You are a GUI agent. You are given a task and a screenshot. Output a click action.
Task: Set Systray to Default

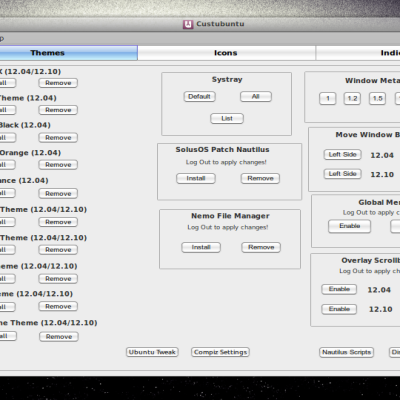click(x=200, y=97)
